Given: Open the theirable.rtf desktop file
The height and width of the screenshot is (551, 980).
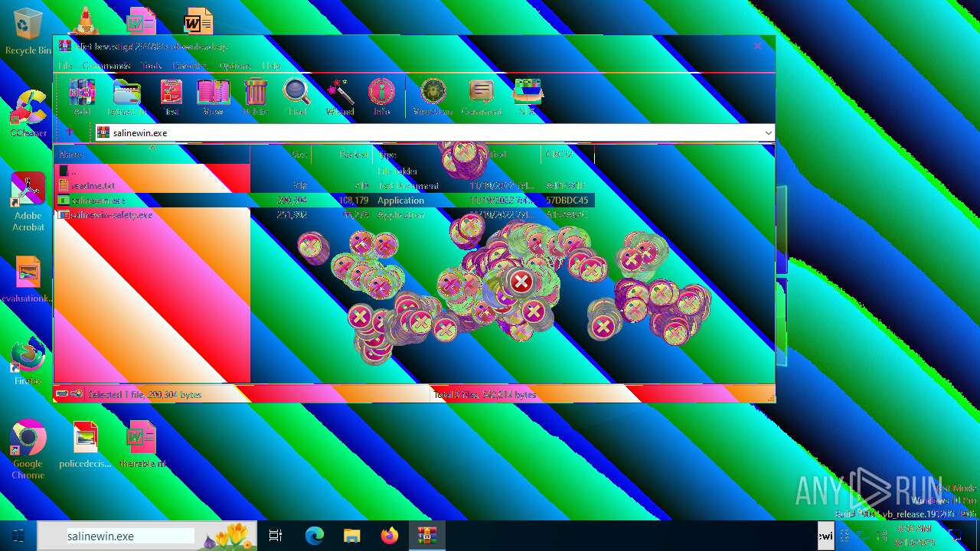Looking at the screenshot, I should click(142, 445).
